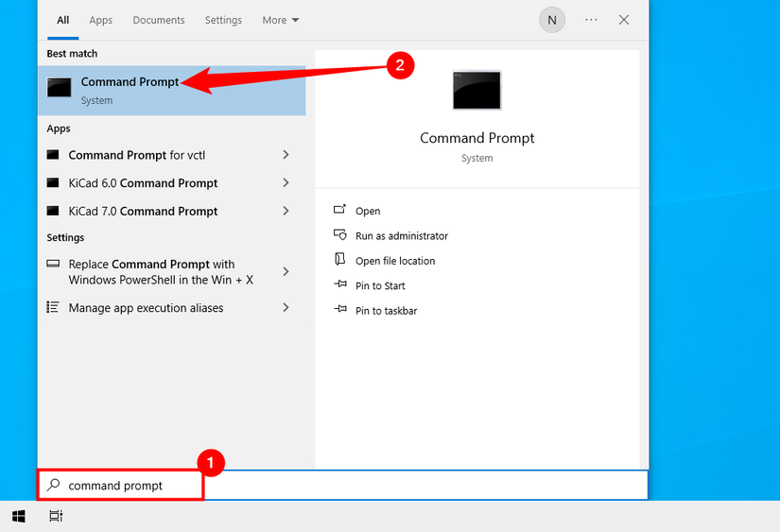Switch to the Apps tab
The height and width of the screenshot is (532, 780).
click(100, 20)
